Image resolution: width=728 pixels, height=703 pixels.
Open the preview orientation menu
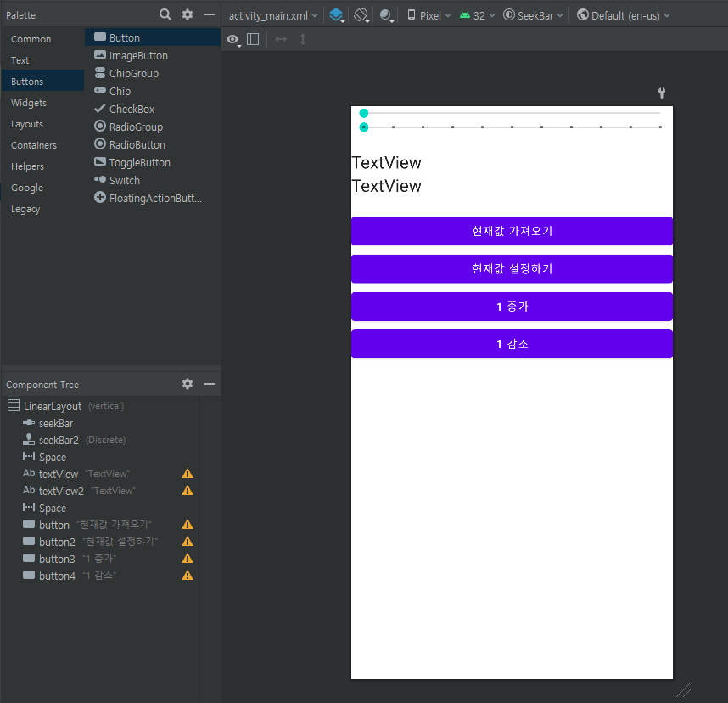(361, 15)
